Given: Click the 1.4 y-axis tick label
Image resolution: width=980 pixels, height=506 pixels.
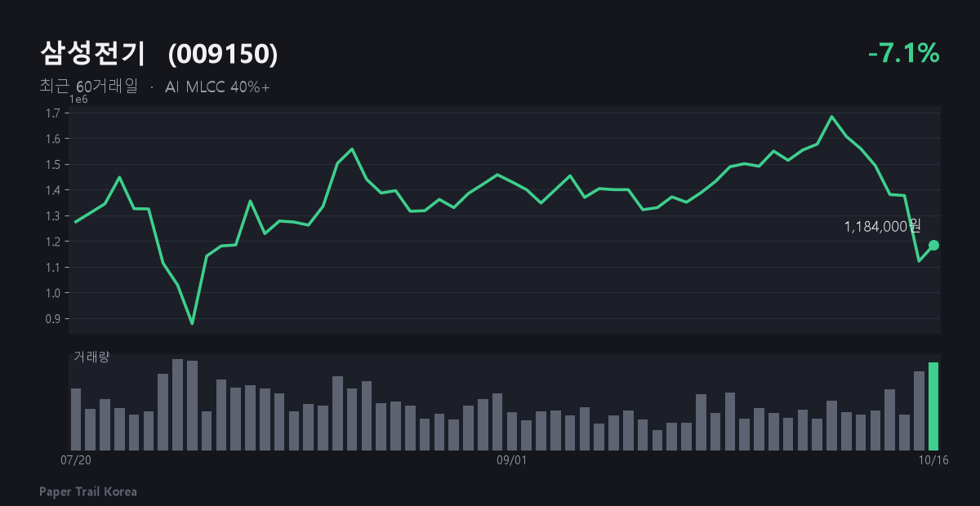Looking at the screenshot, I should pyautogui.click(x=54, y=190).
